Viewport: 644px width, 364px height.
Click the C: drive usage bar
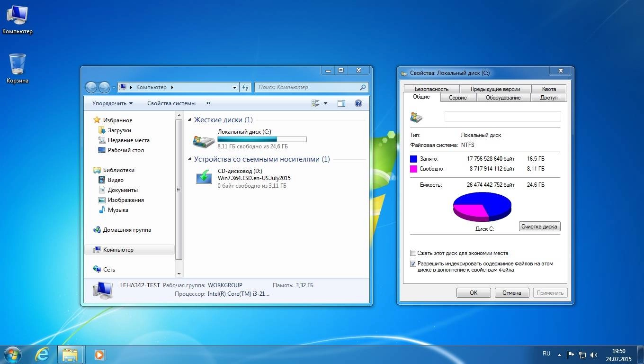(262, 139)
